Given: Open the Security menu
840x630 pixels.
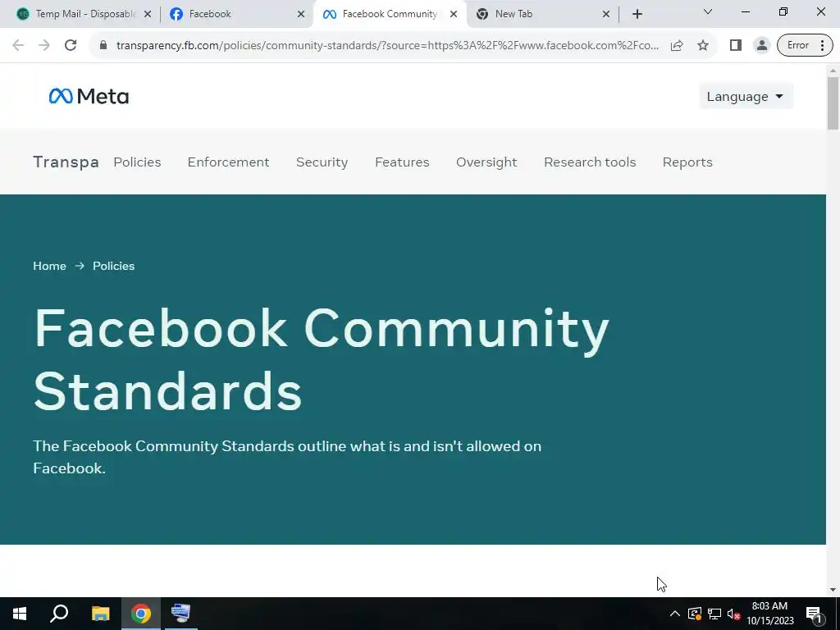Looking at the screenshot, I should point(322,162).
